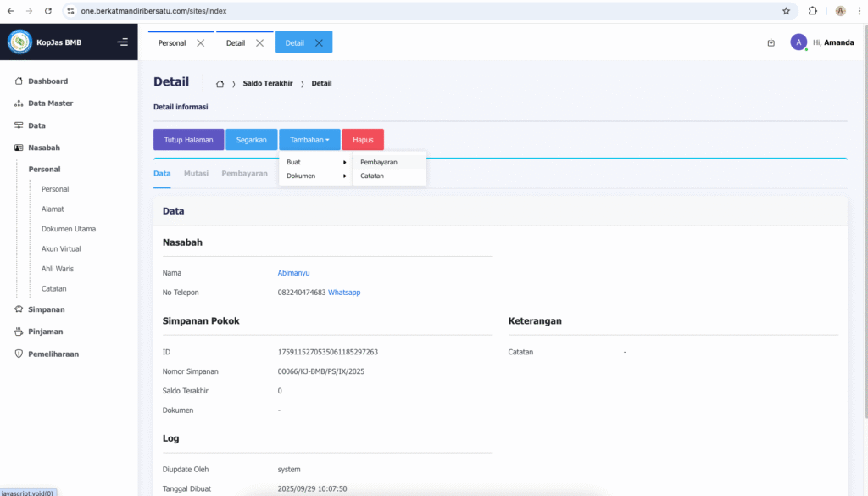868x496 pixels.
Task: Choose Catatan in the submenu
Action: click(372, 176)
